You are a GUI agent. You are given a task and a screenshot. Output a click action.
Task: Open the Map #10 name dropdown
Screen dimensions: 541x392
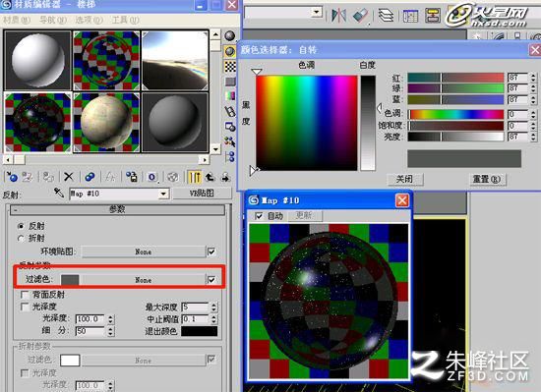(164, 194)
